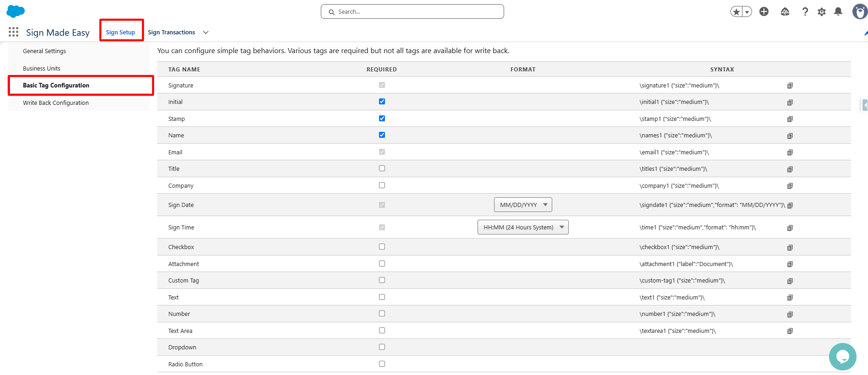
Task: Open the Notifications bell
Action: [838, 11]
